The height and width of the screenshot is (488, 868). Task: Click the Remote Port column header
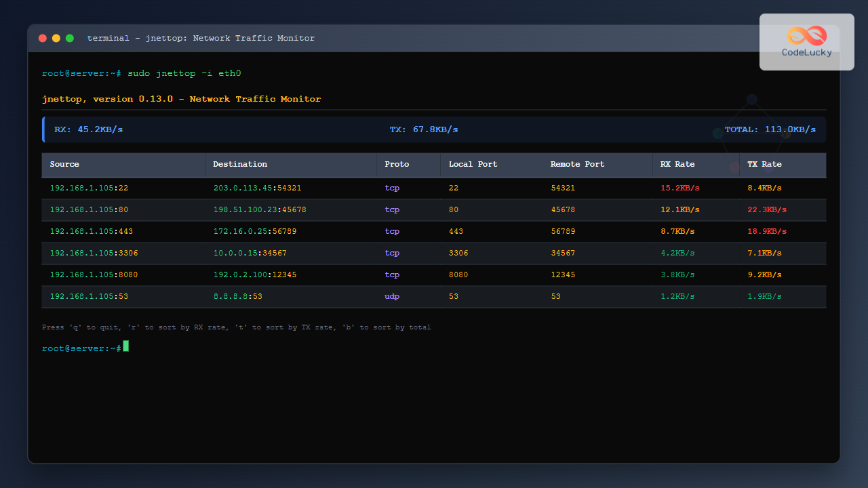click(x=577, y=164)
